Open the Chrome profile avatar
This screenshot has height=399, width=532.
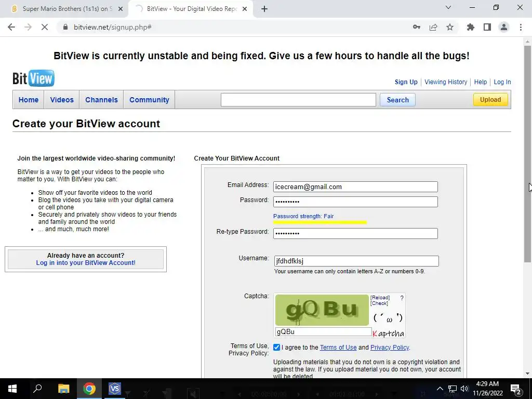504,27
